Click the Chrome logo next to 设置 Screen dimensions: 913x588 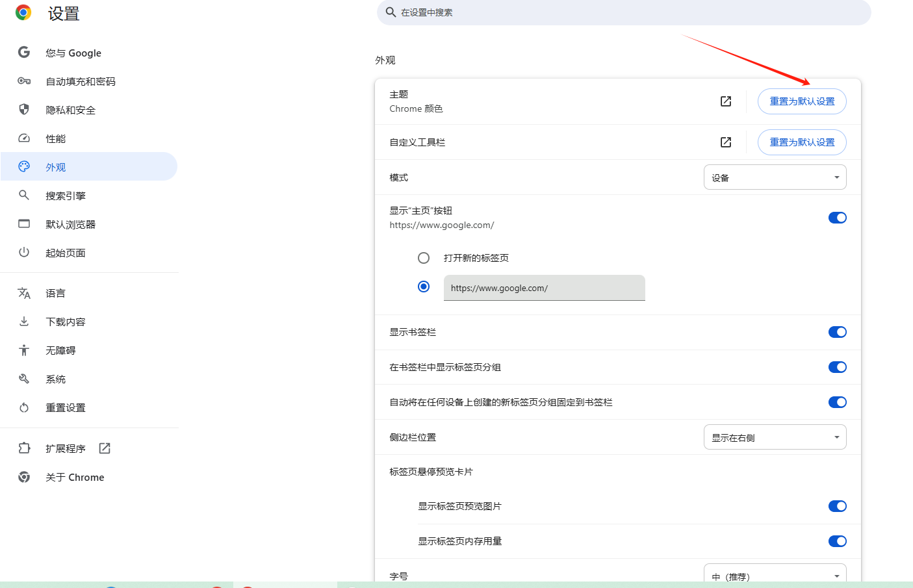coord(23,12)
